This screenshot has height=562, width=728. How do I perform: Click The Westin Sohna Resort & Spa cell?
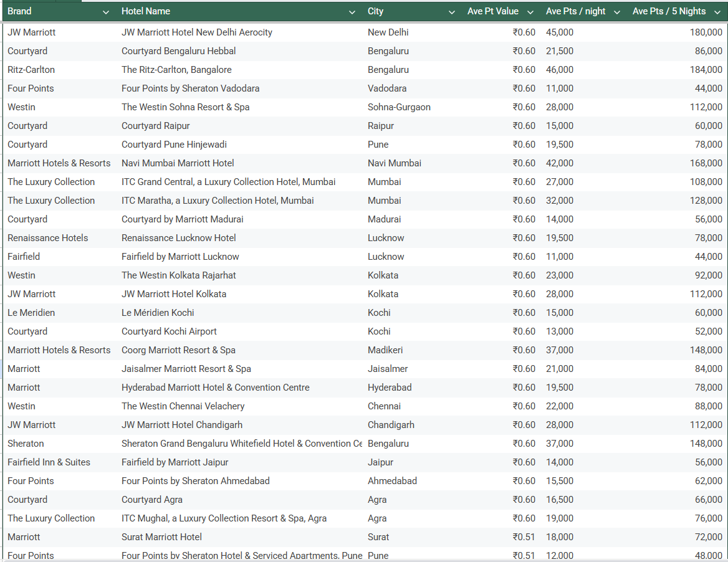[239, 107]
